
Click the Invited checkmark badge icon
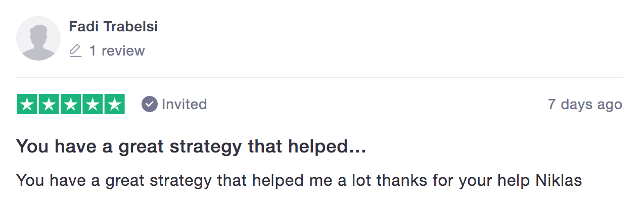(149, 105)
